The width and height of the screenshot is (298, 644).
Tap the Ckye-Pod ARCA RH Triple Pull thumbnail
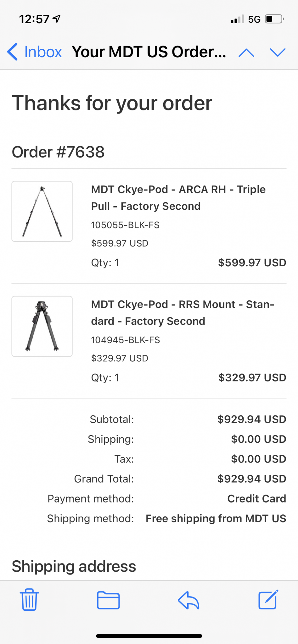click(42, 211)
